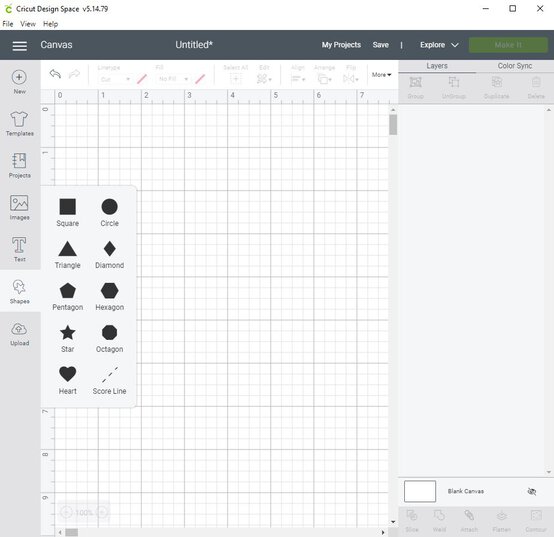The image size is (554, 537).
Task: Toggle Blank Canvas visibility eye icon
Action: coord(532,491)
